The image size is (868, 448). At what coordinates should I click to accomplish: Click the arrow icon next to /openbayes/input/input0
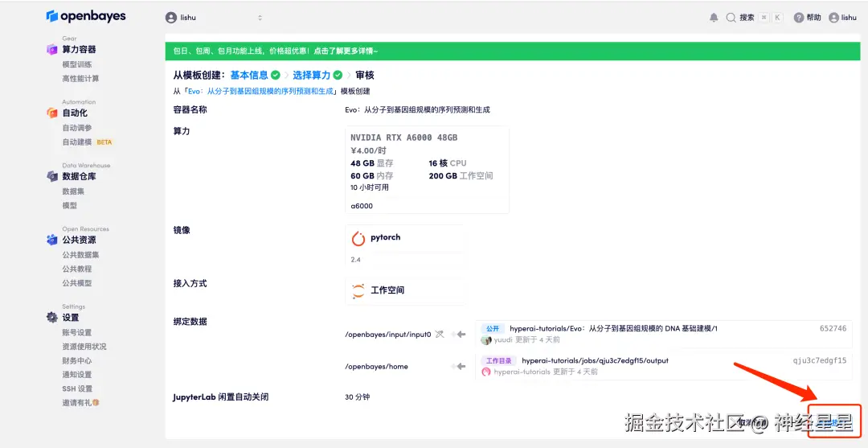point(459,335)
